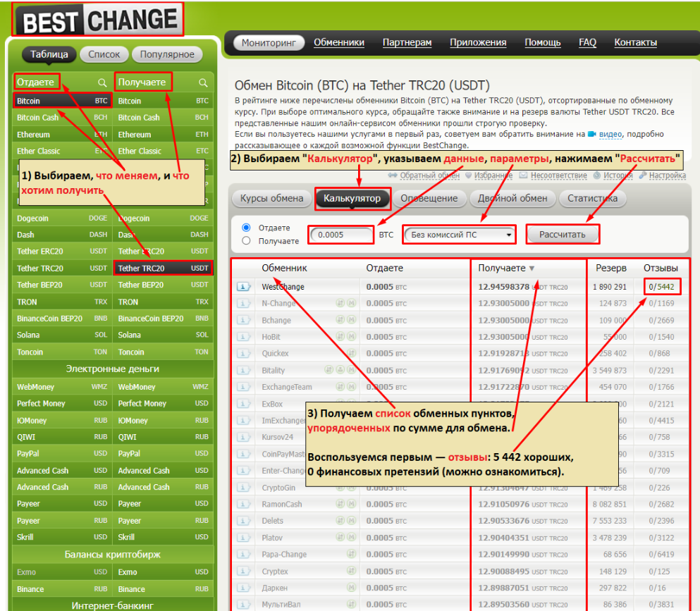
Task: Select the Таблица view tab
Action: [49, 54]
